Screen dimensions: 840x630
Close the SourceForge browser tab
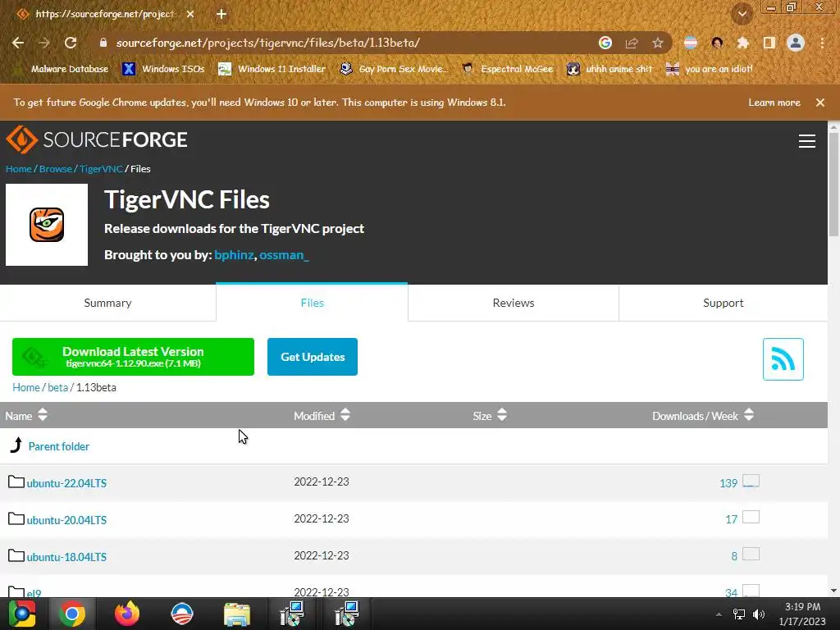click(x=190, y=15)
